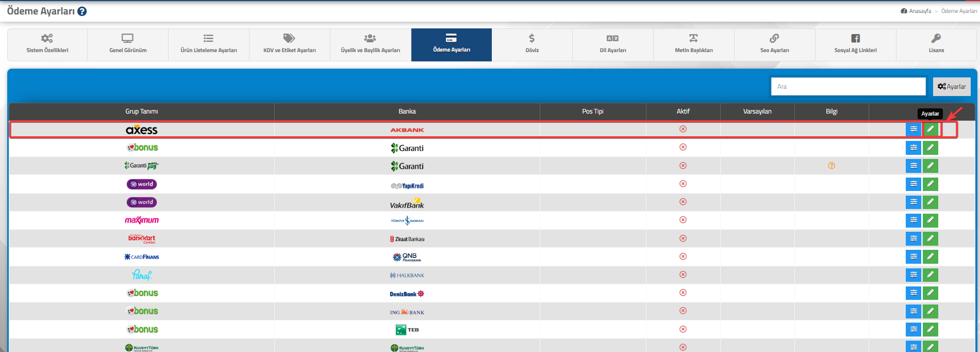The image size is (980, 352).
Task: Open help icon beside Ödeme Ayarları title
Action: click(x=82, y=11)
